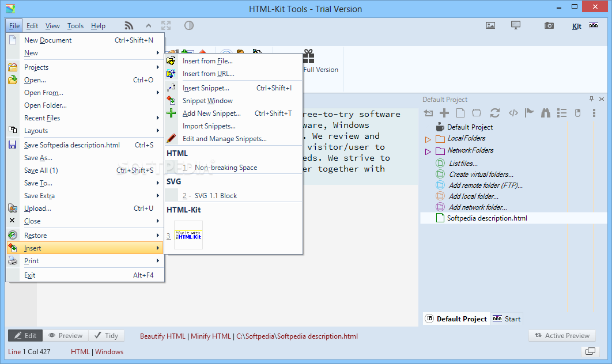This screenshot has height=364, width=612.
Task: Click the image icon in top-right toolbar
Action: pos(490,26)
